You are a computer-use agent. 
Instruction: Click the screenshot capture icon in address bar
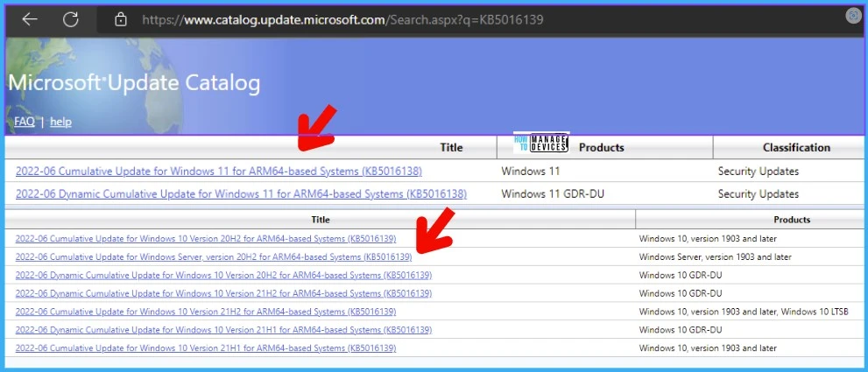pos(854,16)
